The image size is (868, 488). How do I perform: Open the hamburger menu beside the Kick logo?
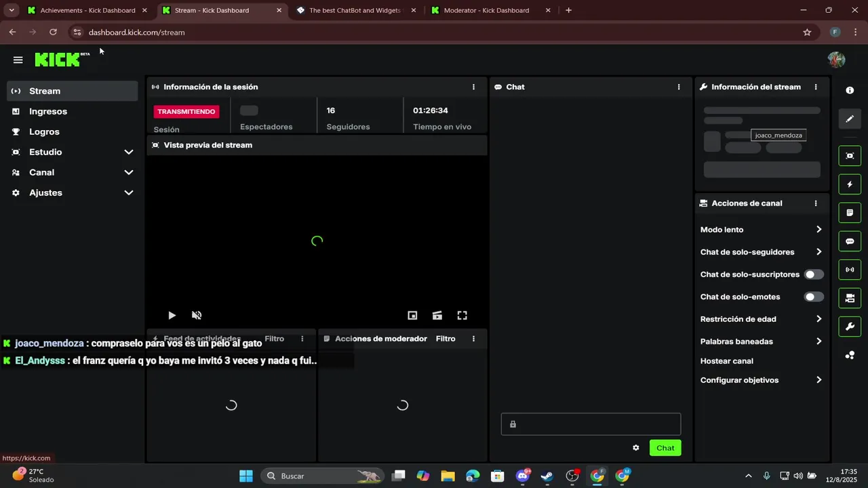(18, 60)
